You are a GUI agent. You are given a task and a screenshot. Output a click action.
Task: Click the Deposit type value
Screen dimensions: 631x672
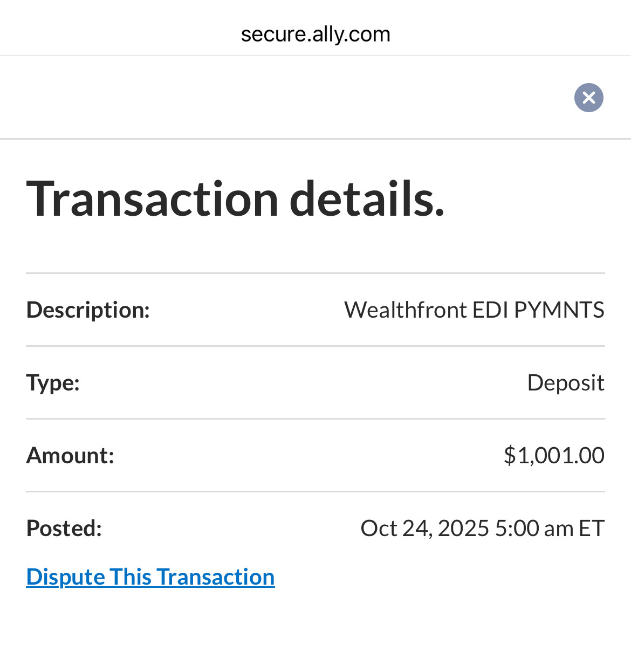point(566,382)
